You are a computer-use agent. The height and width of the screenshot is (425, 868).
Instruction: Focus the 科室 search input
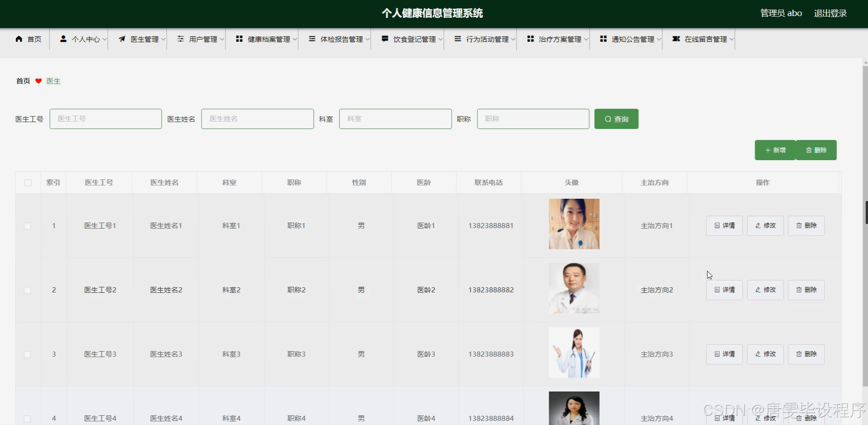coord(395,119)
